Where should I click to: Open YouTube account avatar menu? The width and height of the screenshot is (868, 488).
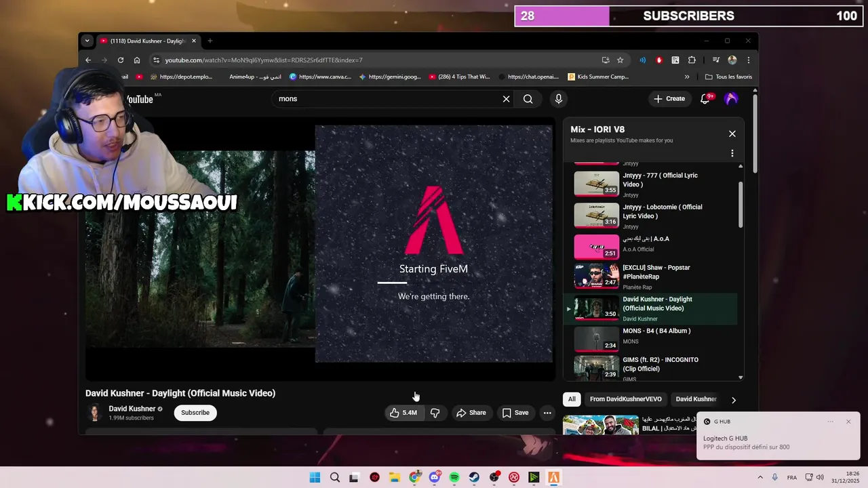(x=731, y=99)
